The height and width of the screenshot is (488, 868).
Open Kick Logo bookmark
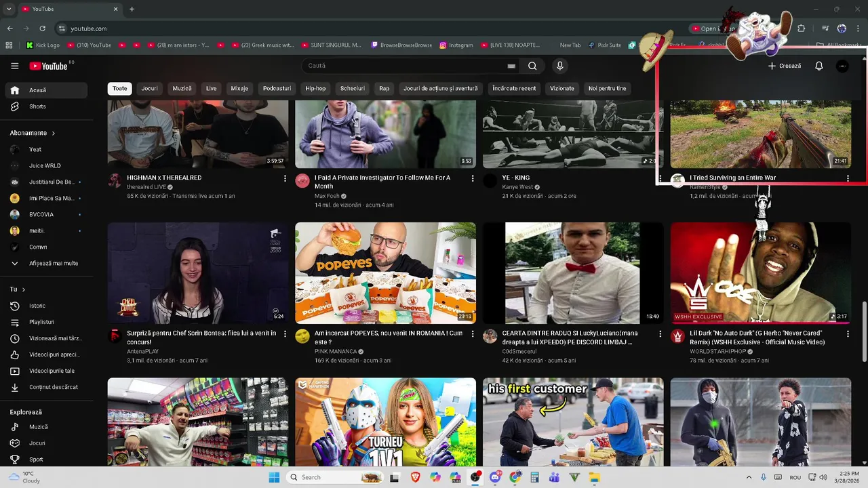[x=43, y=45]
